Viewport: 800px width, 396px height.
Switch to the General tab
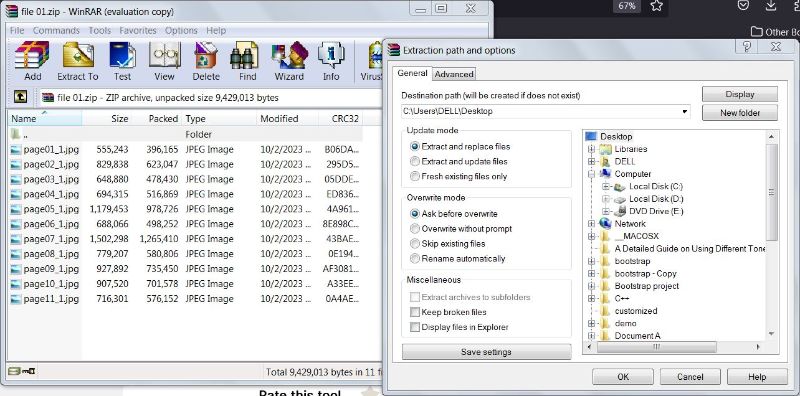click(412, 73)
